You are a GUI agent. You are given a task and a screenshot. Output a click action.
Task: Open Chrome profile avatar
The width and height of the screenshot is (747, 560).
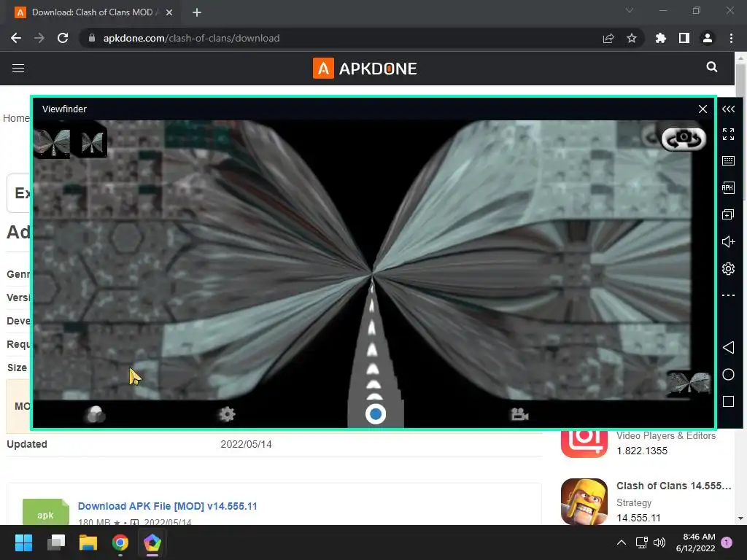[x=708, y=38]
